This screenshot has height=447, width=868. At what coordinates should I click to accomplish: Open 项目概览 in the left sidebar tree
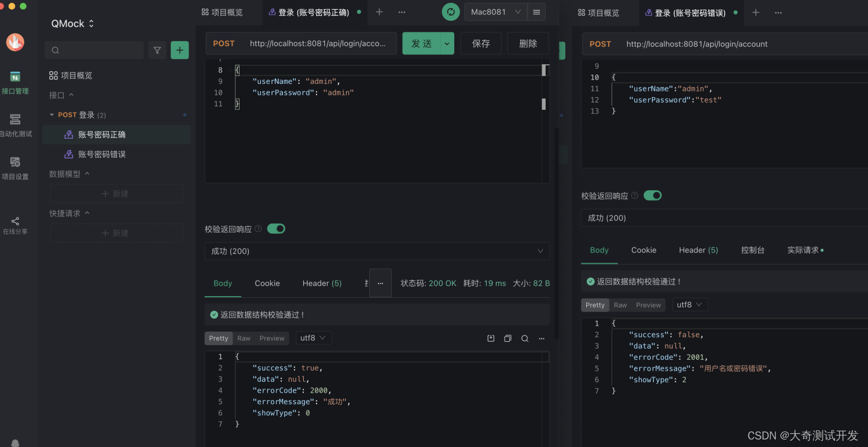[71, 75]
